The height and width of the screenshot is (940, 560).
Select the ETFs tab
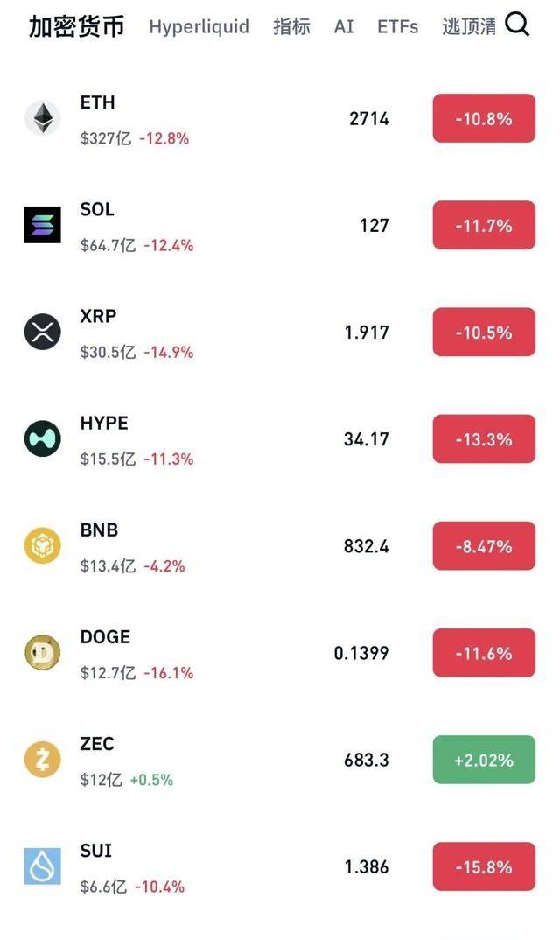[x=397, y=26]
